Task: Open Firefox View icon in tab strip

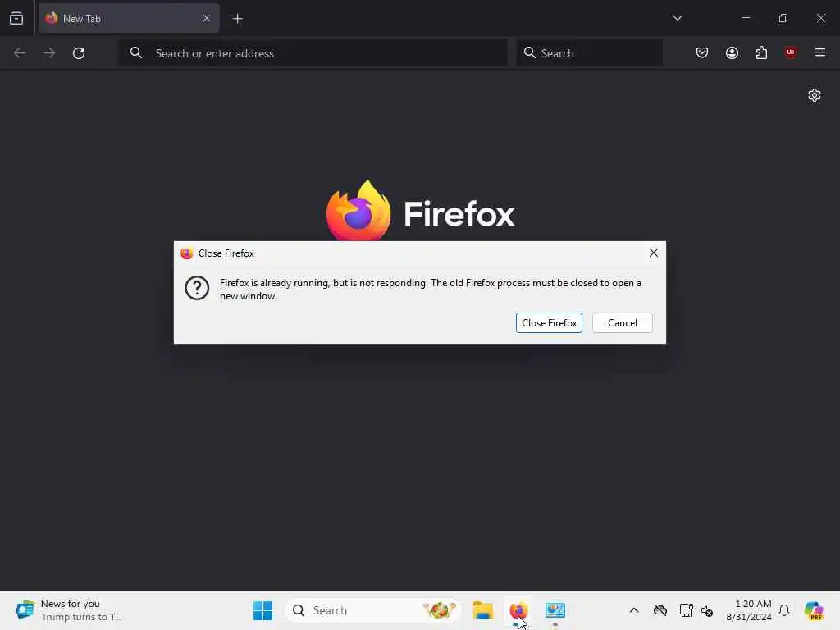Action: tap(16, 18)
